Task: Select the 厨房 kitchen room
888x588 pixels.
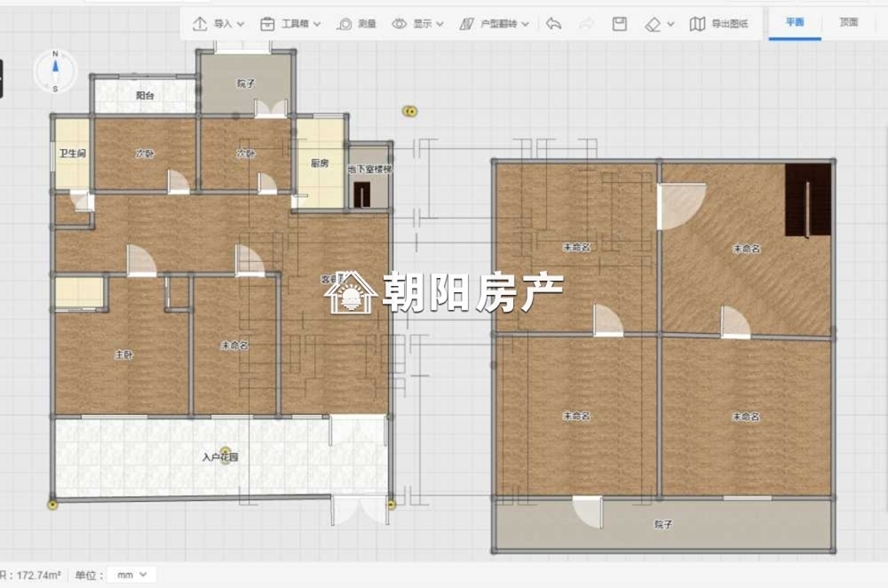Action: pos(320,163)
